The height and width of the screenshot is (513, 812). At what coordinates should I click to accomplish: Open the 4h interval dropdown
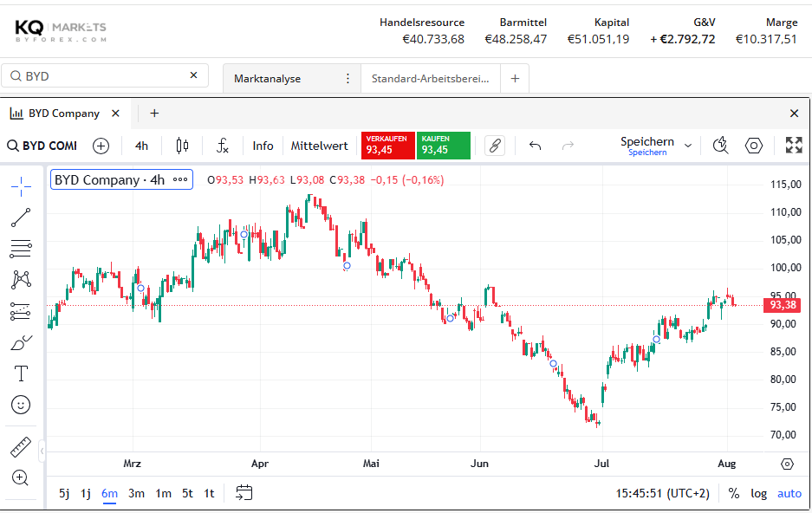141,146
